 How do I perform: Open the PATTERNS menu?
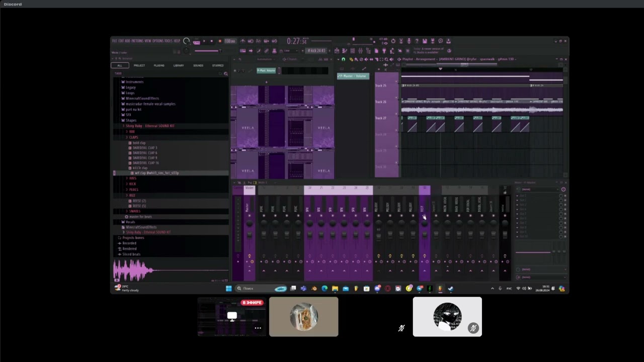(x=137, y=41)
